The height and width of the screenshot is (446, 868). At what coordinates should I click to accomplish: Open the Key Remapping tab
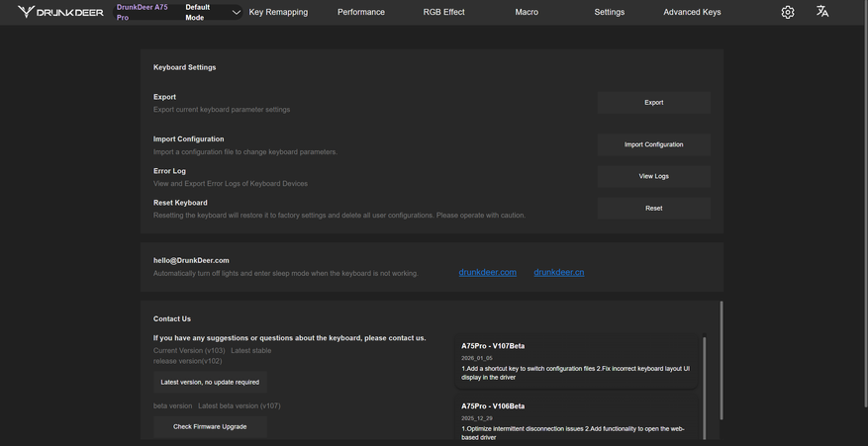[x=278, y=12]
